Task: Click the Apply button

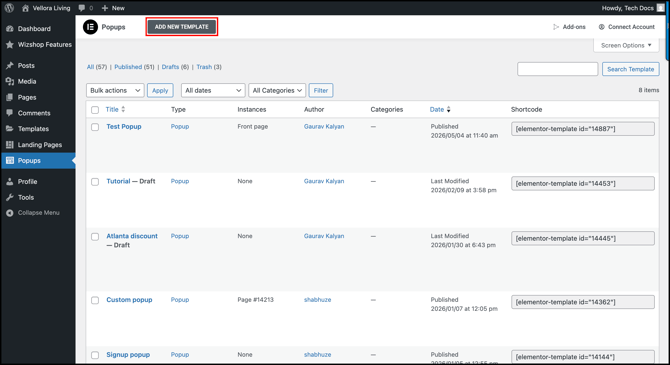Action: (160, 90)
